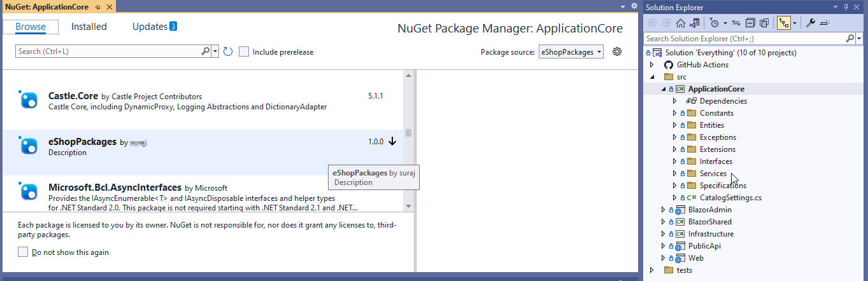
Task: Click the document well settings gear
Action: (x=634, y=6)
